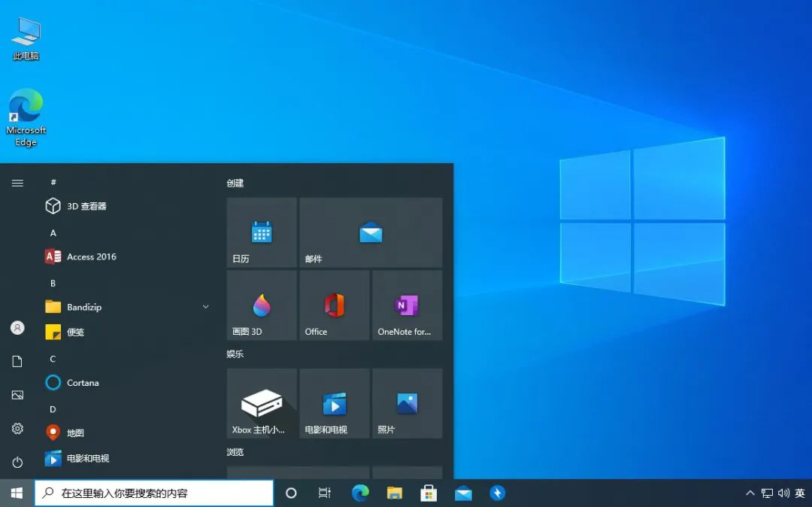Launch the OneNote tile
The width and height of the screenshot is (812, 507).
pos(406,305)
